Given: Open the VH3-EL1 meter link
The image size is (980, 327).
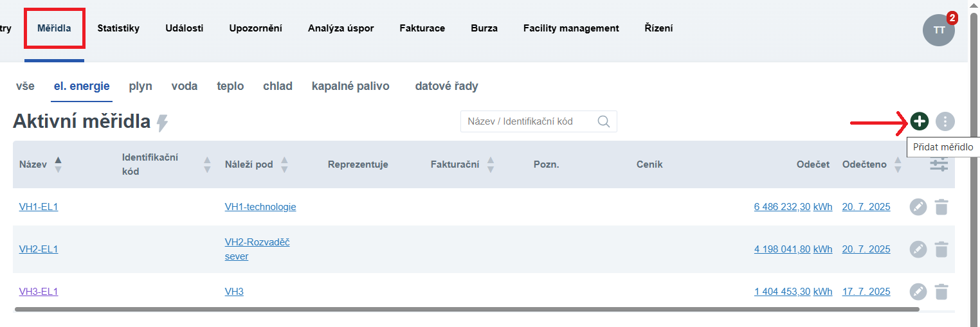Looking at the screenshot, I should 39,292.
